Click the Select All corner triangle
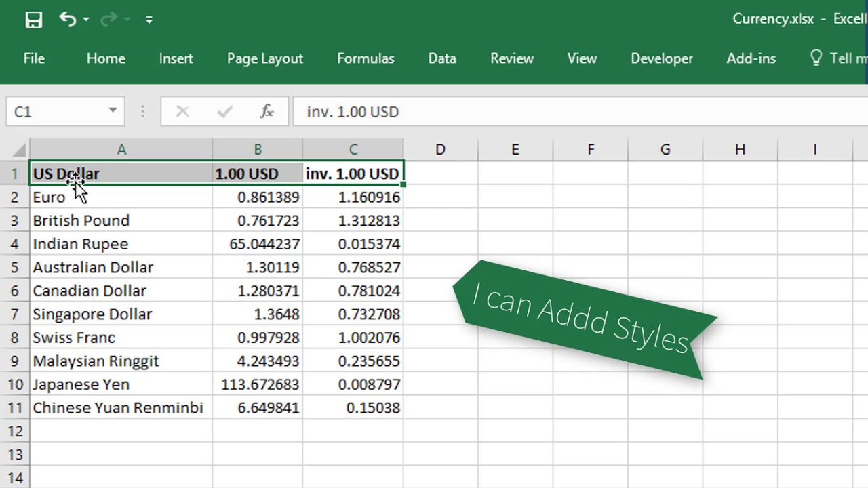 tap(20, 150)
